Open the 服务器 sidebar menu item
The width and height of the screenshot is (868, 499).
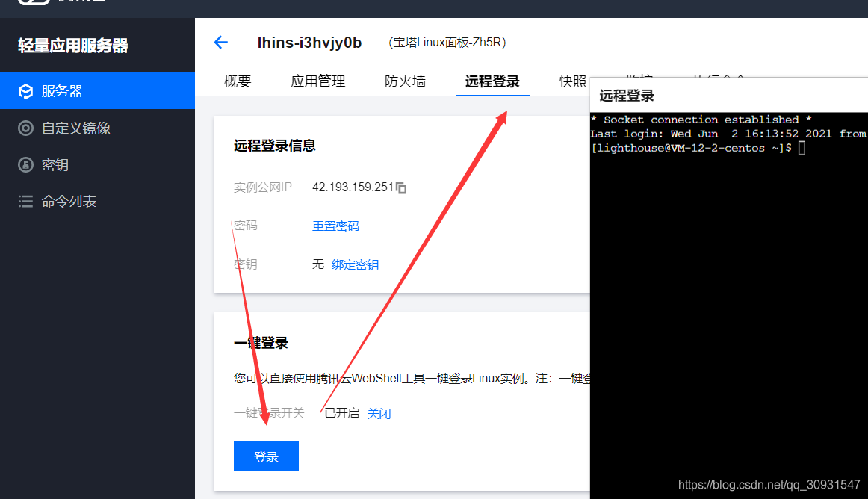(x=97, y=91)
